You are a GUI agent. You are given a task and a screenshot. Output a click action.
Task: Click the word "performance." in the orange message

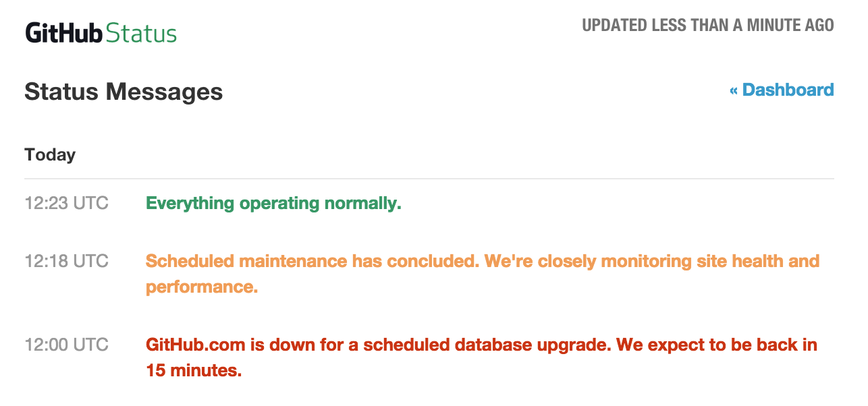click(202, 287)
